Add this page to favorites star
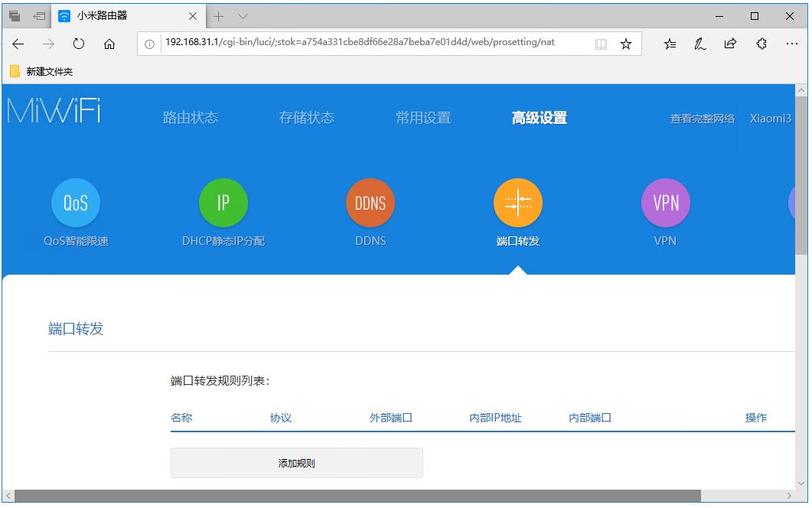The height and width of the screenshot is (508, 812). 625,44
